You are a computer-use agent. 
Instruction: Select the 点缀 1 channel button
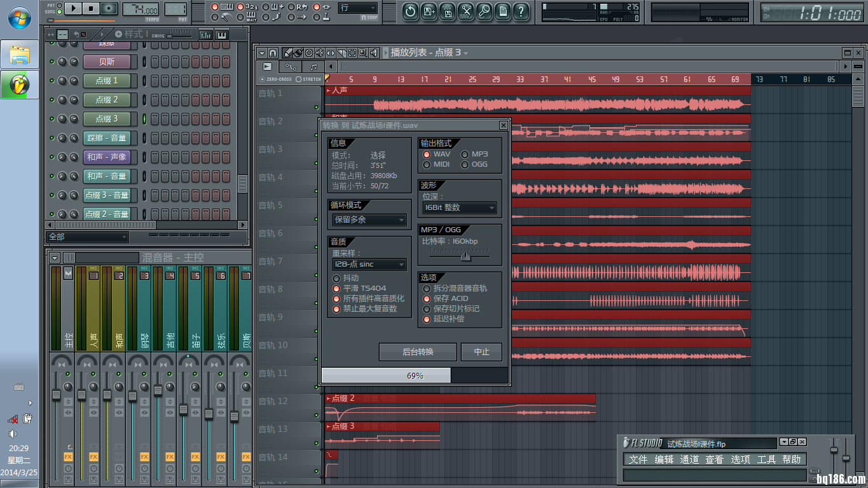107,81
